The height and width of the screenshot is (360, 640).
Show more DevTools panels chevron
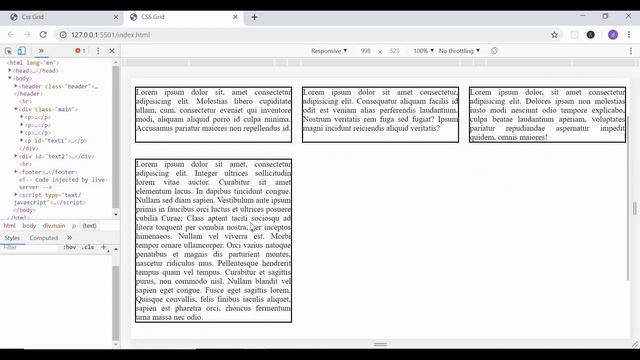click(41, 51)
